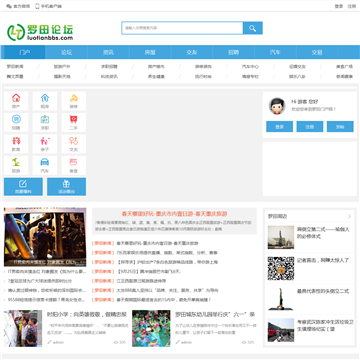360x360 pixels.
Task: Open the QR code thumbnail in sidebar
Action: 281,268
